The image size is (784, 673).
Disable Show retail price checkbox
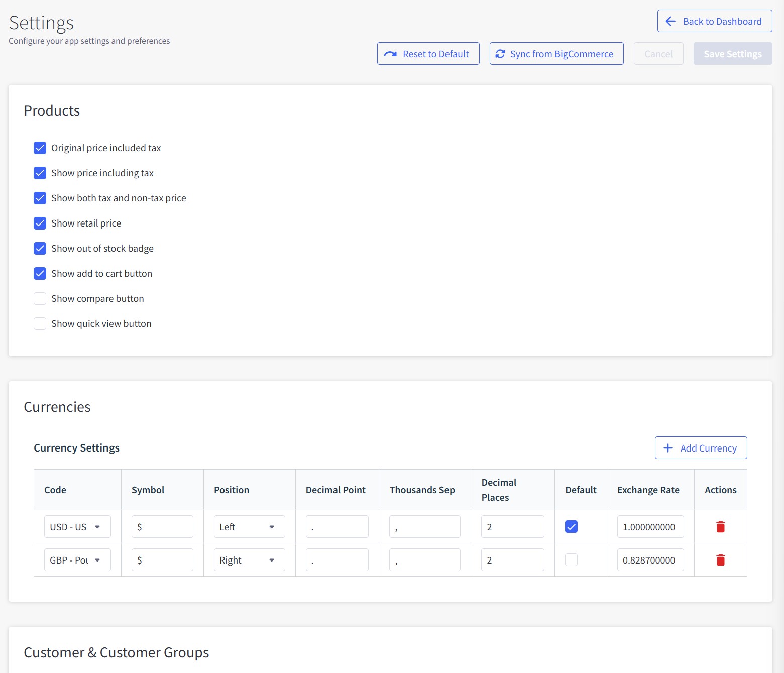click(40, 223)
